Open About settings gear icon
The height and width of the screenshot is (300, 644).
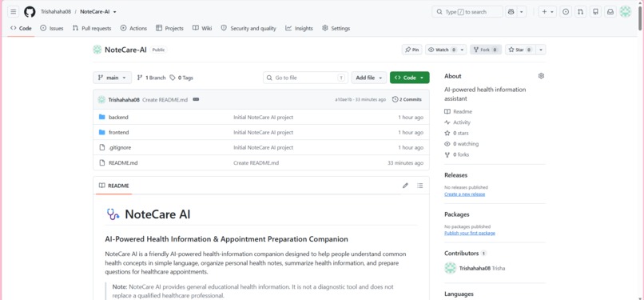(x=541, y=76)
